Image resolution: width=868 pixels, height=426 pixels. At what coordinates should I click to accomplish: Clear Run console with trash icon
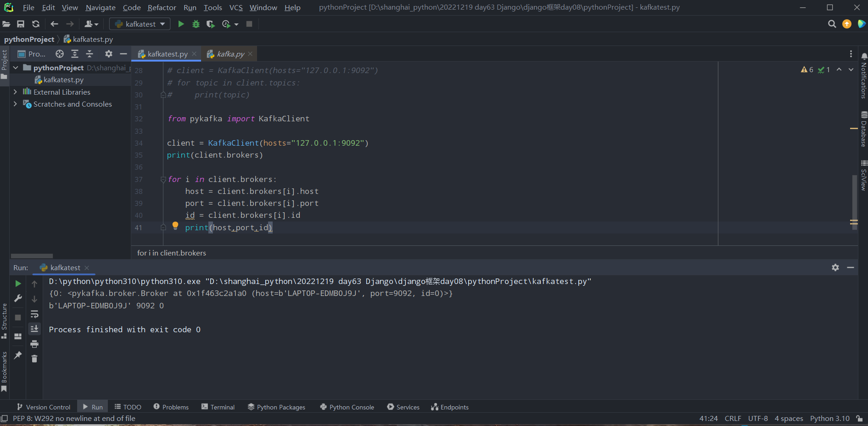coord(34,358)
